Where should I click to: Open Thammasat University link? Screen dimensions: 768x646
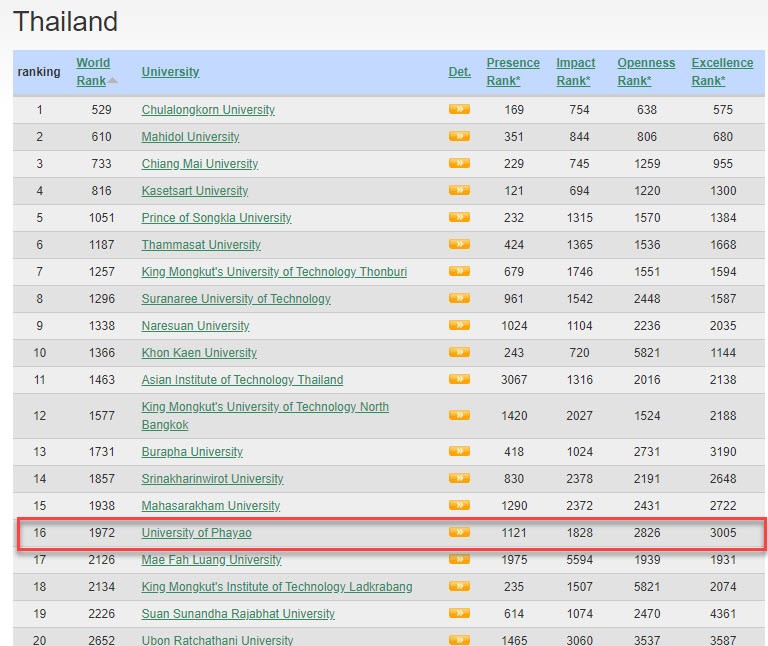click(x=201, y=244)
